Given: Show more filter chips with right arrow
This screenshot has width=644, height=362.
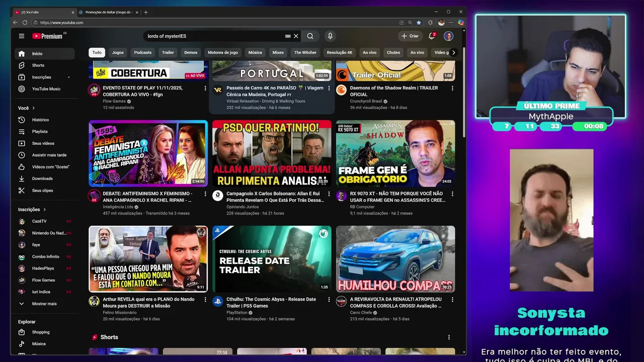Looking at the screenshot, I should point(453,52).
